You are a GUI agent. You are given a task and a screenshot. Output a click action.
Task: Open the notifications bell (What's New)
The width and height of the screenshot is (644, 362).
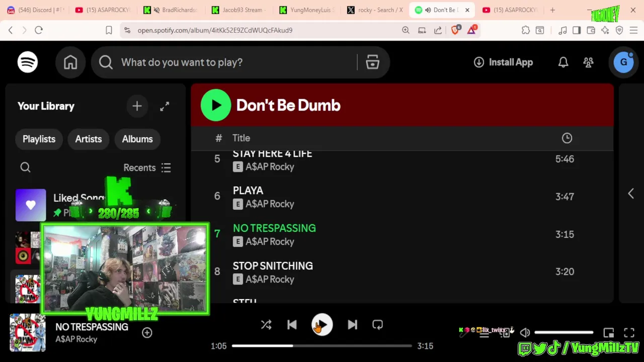(x=563, y=62)
